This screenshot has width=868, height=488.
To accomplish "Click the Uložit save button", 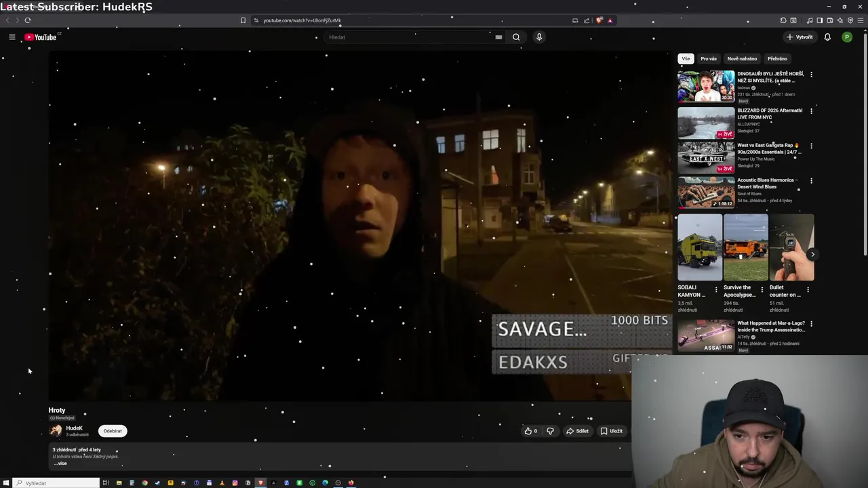I will [x=611, y=431].
